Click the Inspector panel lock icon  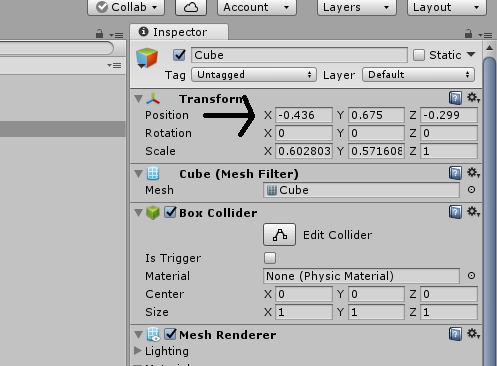pos(468,34)
